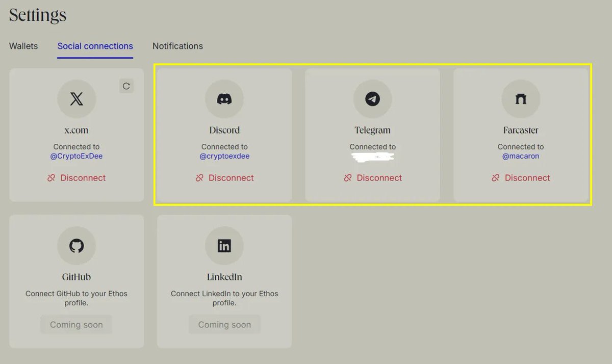Open the @macaron Farcaster handle link
612x364 pixels.
pos(521,156)
